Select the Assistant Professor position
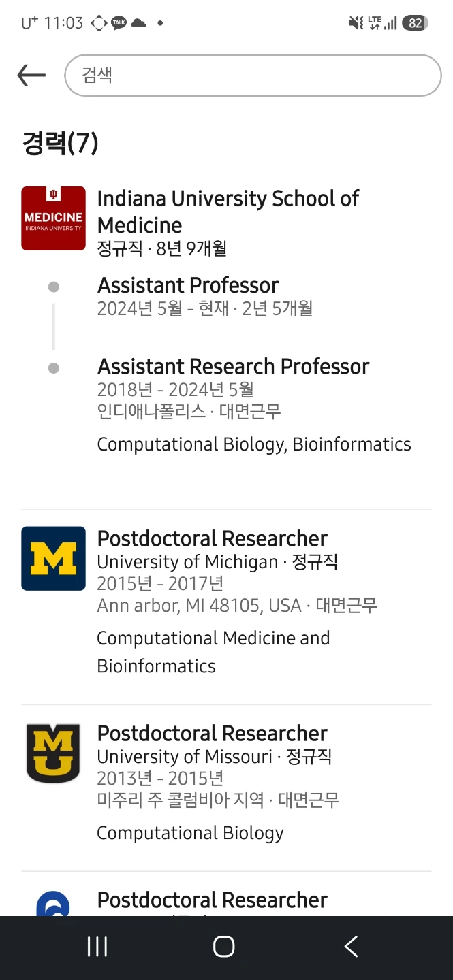 [x=188, y=285]
